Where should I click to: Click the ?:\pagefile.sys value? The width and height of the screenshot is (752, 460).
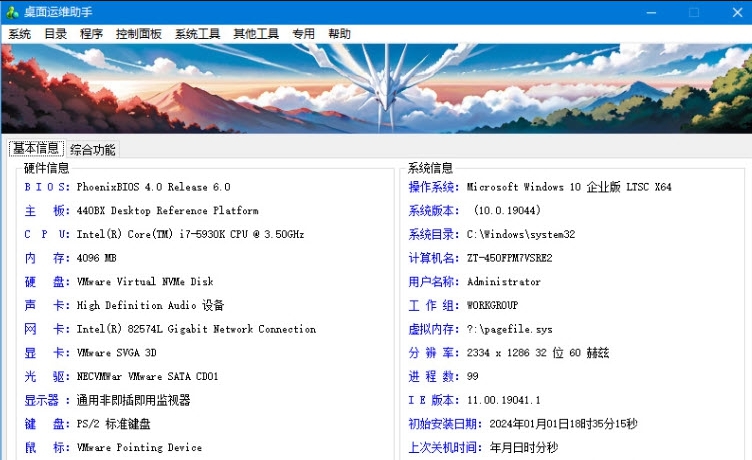pyautogui.click(x=510, y=329)
